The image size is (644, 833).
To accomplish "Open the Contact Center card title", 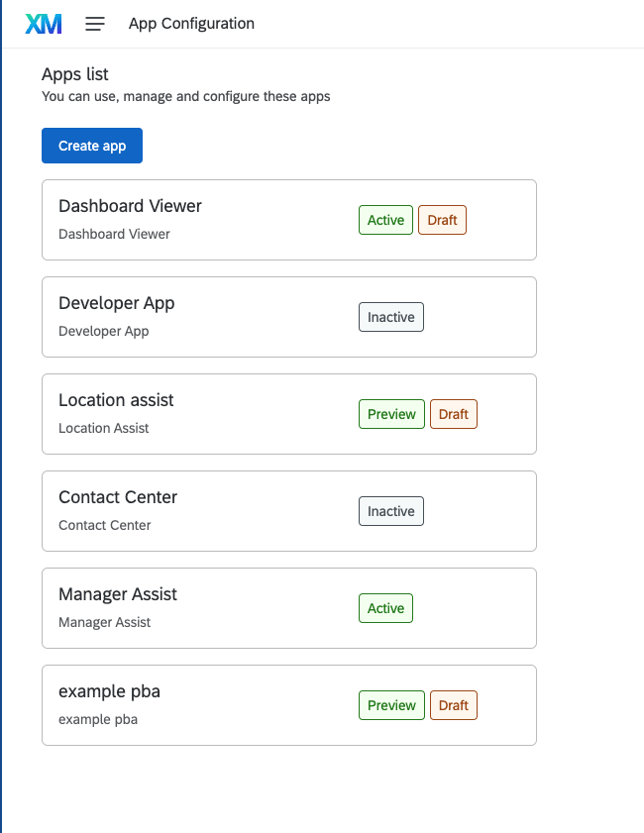I will tap(118, 497).
